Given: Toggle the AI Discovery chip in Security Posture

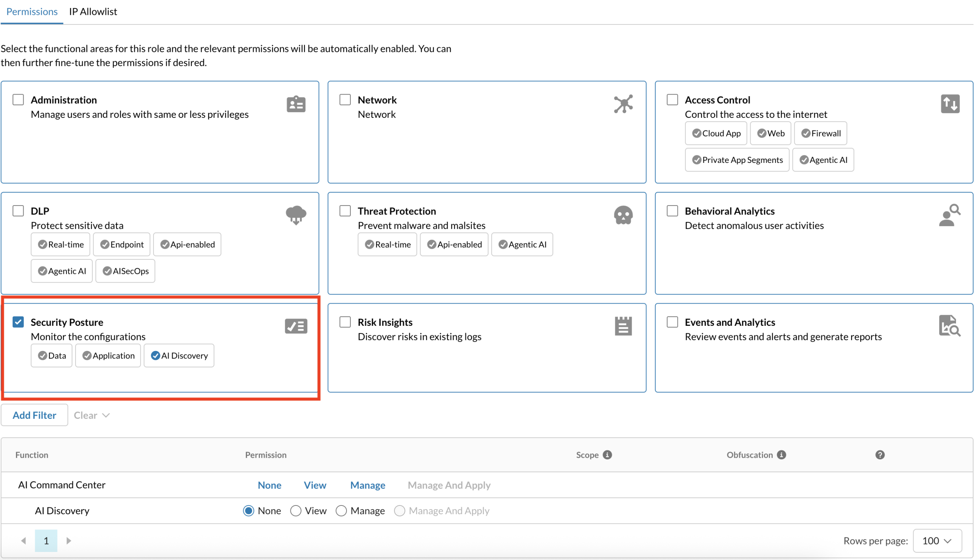Looking at the screenshot, I should tap(179, 356).
